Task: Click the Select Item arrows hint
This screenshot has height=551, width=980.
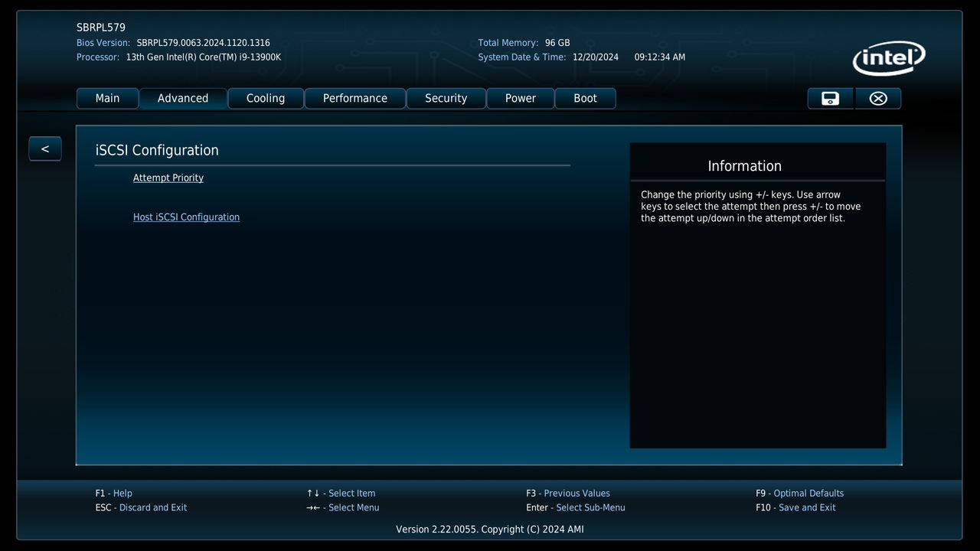Action: click(x=341, y=494)
